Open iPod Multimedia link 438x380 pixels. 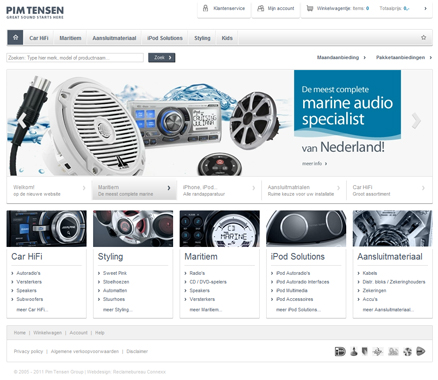point(292,290)
